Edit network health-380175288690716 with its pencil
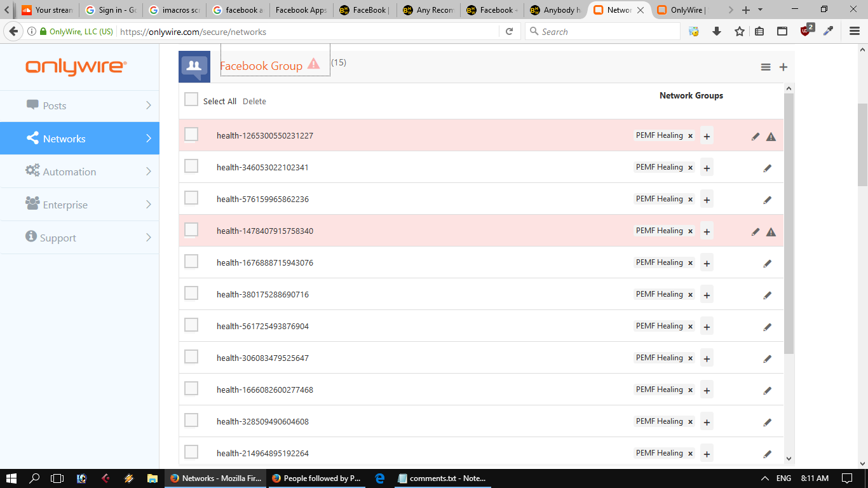 (x=768, y=295)
